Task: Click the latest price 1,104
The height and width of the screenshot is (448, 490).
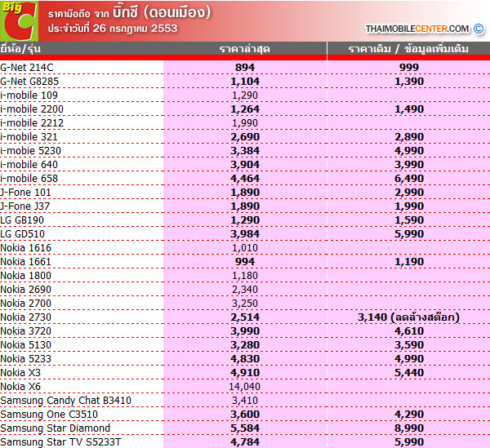Action: click(245, 82)
